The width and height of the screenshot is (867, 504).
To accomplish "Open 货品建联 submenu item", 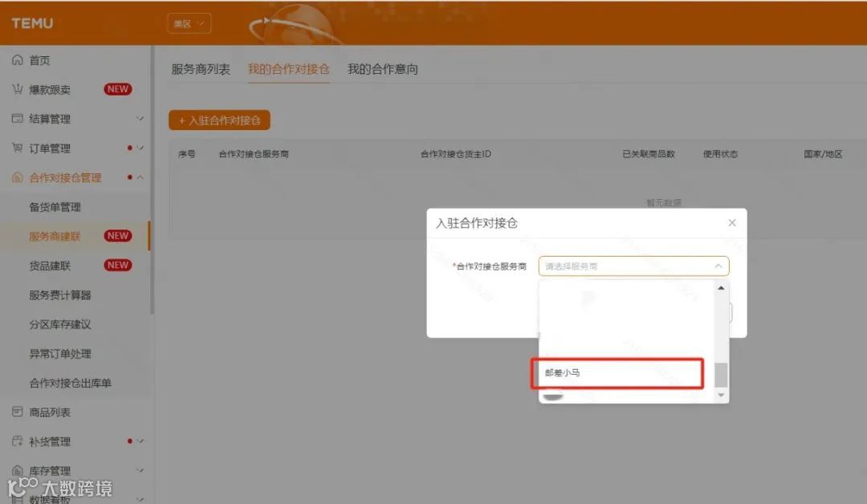I will coord(50,266).
